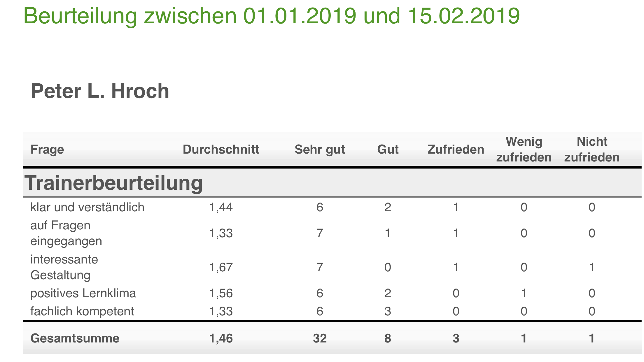Click the 1,44 average for klar und verständlich
The height and width of the screenshot is (362, 644).
(x=221, y=207)
